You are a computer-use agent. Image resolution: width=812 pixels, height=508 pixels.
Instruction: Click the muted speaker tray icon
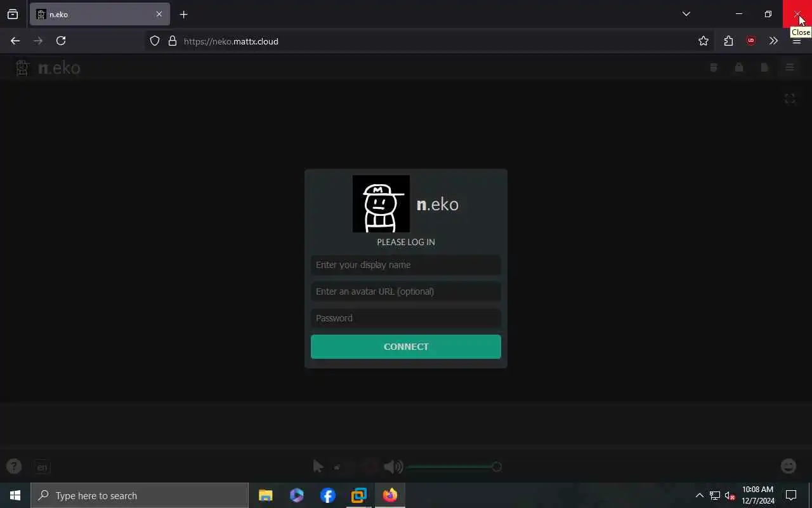pyautogui.click(x=730, y=495)
